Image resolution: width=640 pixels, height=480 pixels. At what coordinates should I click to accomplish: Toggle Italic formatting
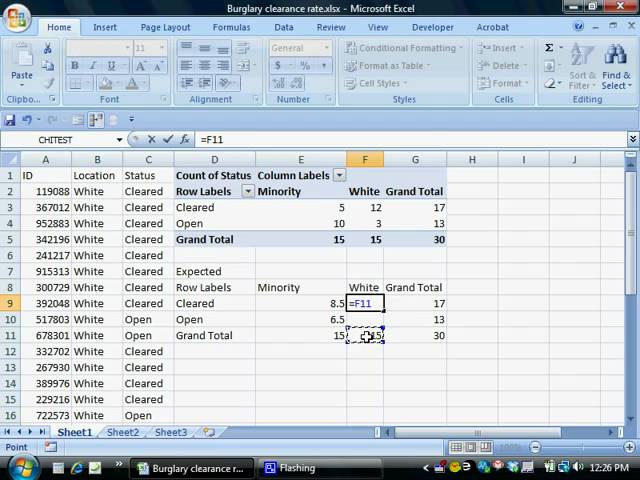tap(93, 66)
